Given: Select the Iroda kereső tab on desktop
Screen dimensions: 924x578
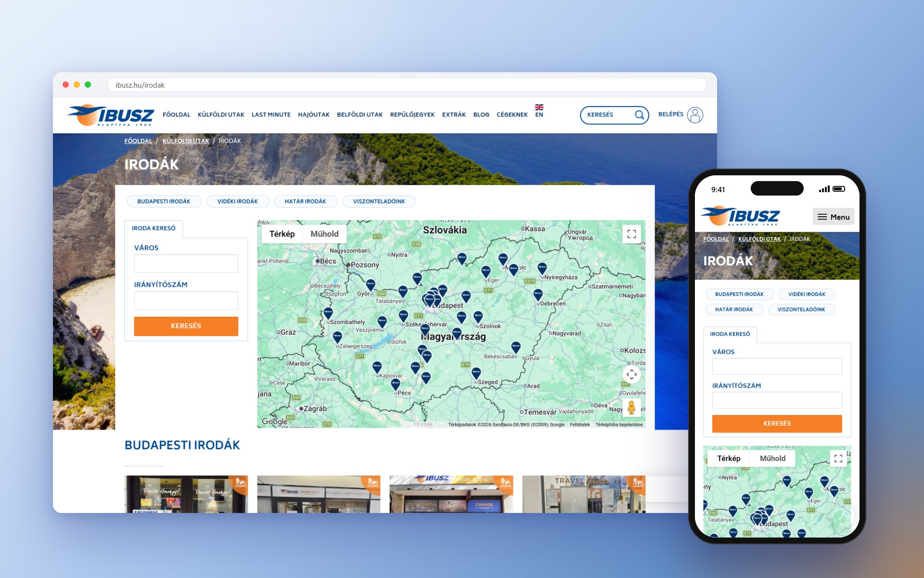Looking at the screenshot, I should [154, 228].
